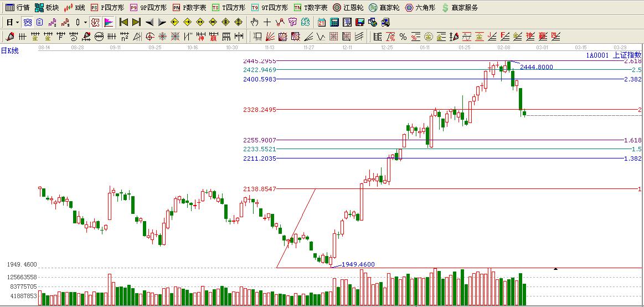Expand the candlestick style dropdown arrow
Viewport: 644px width, 307px height.
click(85, 23)
